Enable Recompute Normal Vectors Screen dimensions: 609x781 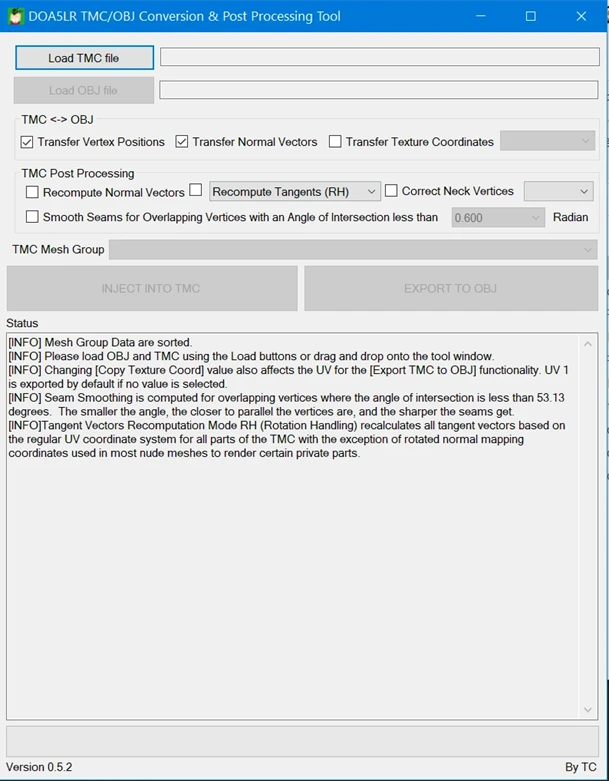point(32,192)
